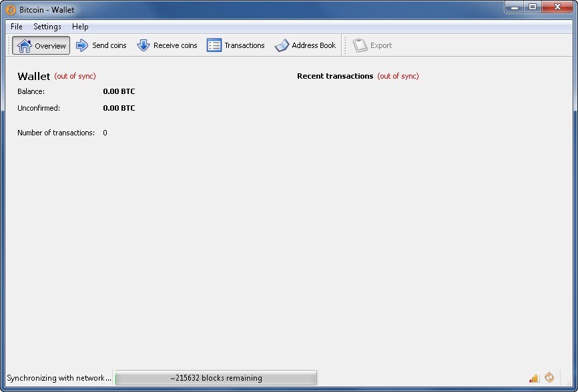
Task: Open the Help menu
Action: (x=80, y=27)
